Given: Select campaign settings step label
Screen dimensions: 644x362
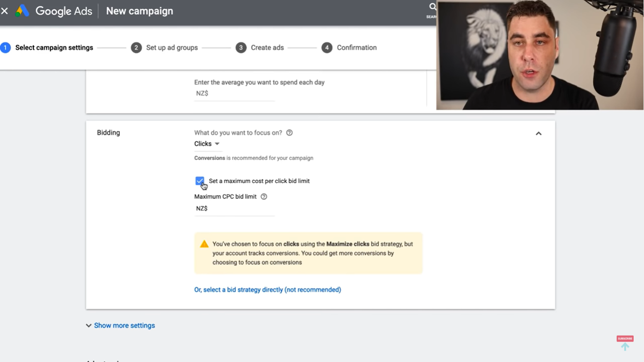Looking at the screenshot, I should pos(54,48).
